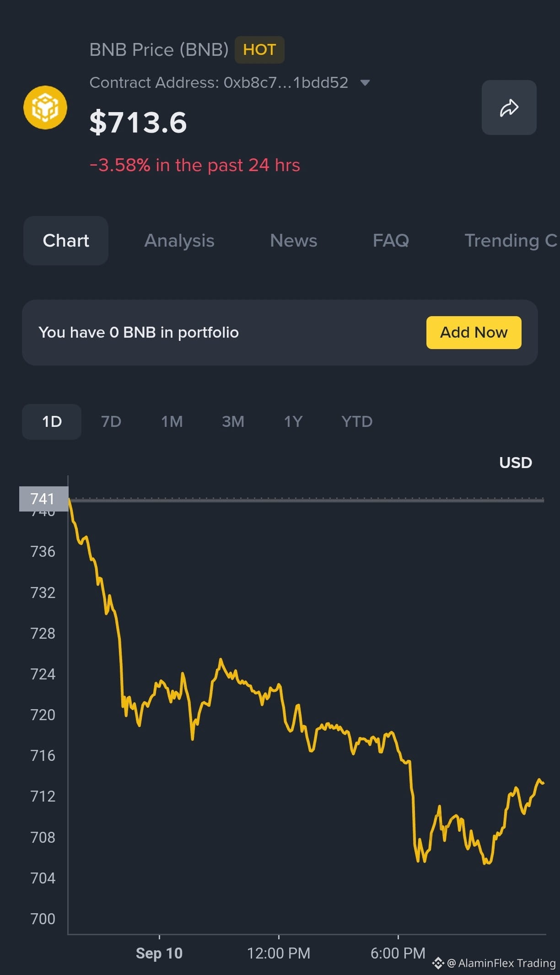The image size is (560, 975).
Task: Go to the FAQ tab
Action: 391,241
